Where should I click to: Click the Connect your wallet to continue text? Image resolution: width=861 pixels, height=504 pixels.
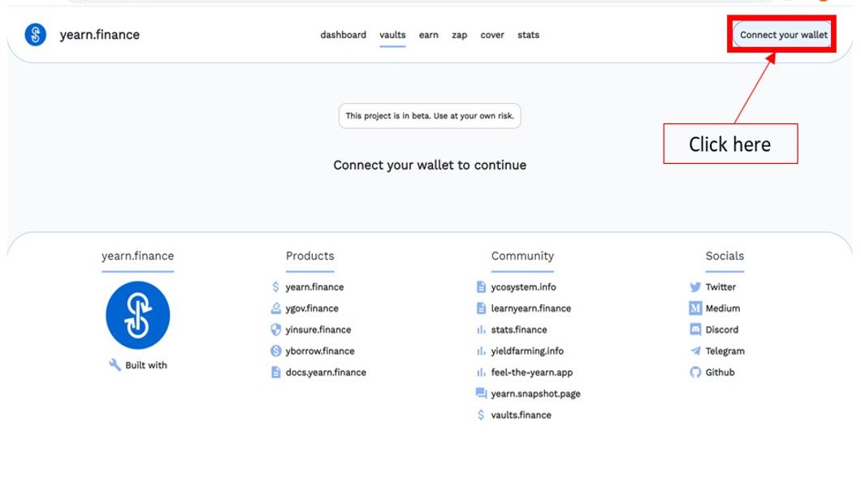pos(430,165)
